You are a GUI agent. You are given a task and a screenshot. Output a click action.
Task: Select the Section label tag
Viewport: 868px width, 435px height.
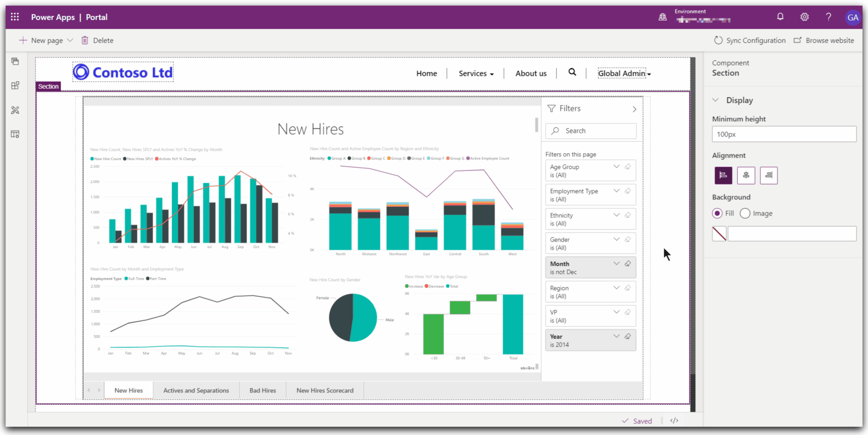[48, 86]
